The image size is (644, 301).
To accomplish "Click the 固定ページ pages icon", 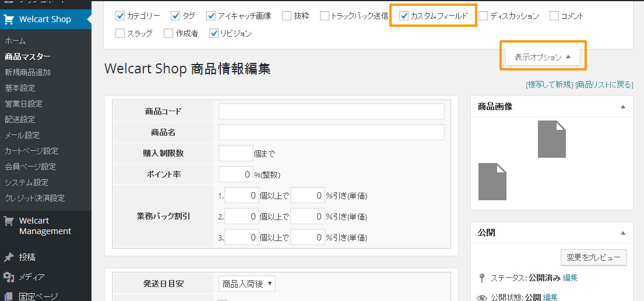I will (x=9, y=296).
